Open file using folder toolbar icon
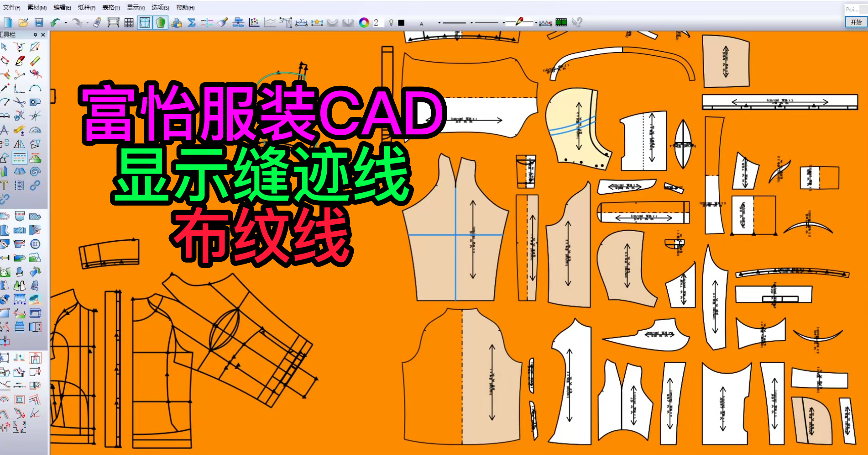This screenshot has width=868, height=455. tap(23, 22)
